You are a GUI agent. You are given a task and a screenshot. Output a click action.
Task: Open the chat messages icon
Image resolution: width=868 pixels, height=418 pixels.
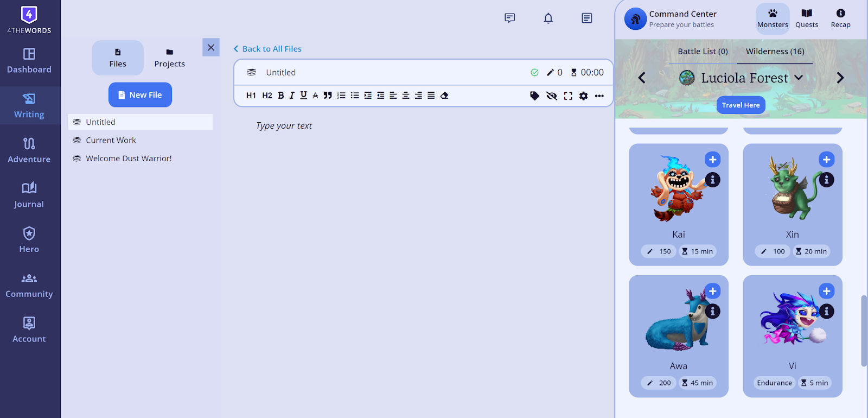click(510, 18)
